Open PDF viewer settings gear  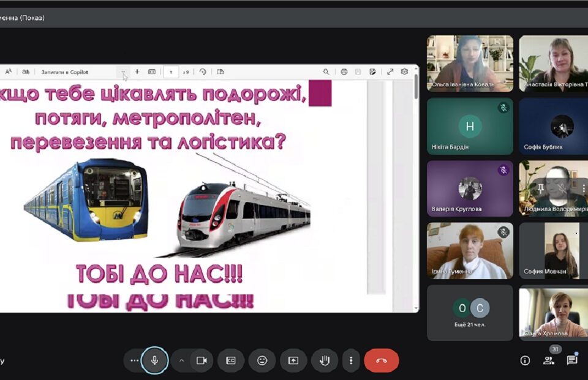coord(404,72)
